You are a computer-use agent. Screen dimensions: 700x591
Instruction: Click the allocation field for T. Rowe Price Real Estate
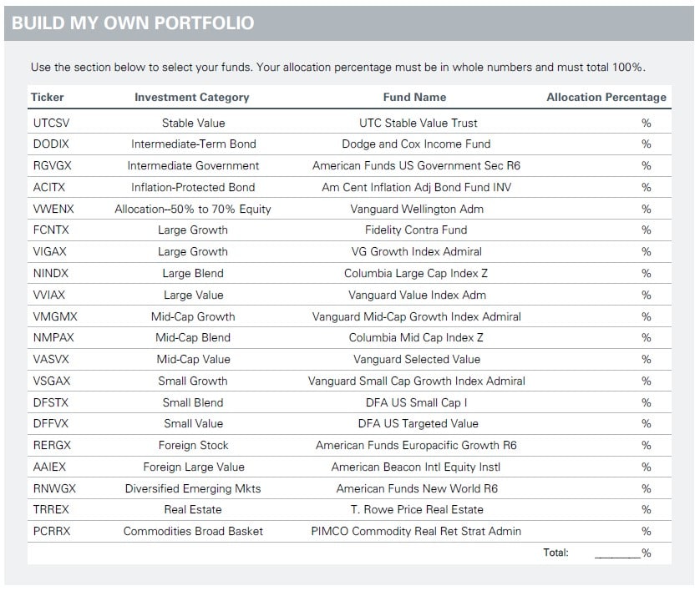pos(626,510)
